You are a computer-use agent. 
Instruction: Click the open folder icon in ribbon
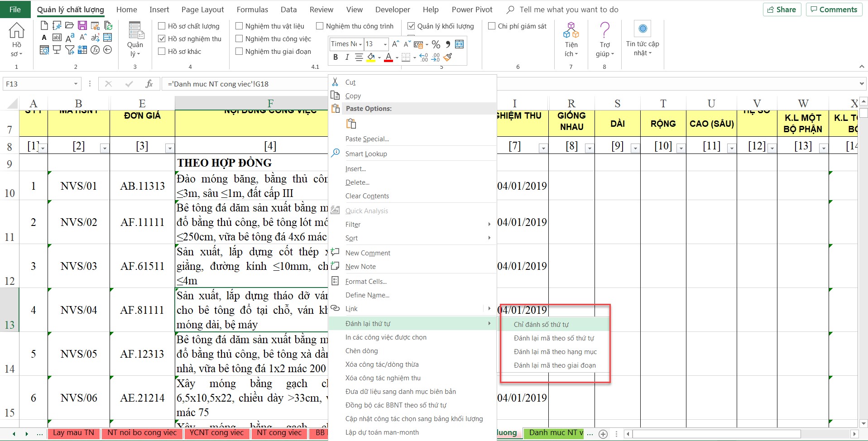pyautogui.click(x=69, y=25)
